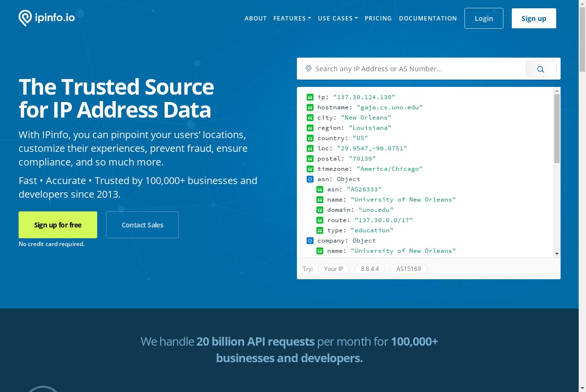Try the 8.8.4.4 example chip

pos(370,269)
